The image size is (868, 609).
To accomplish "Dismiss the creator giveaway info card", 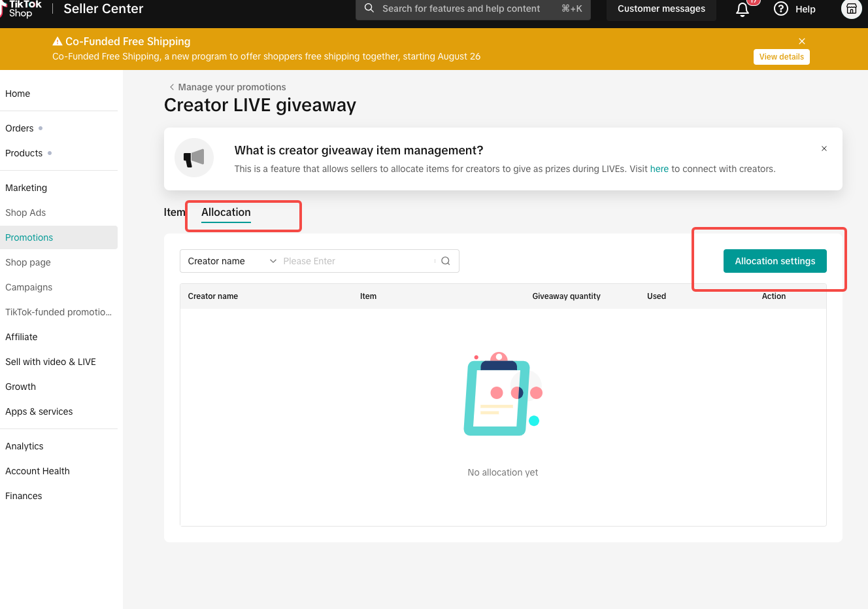I will [824, 148].
